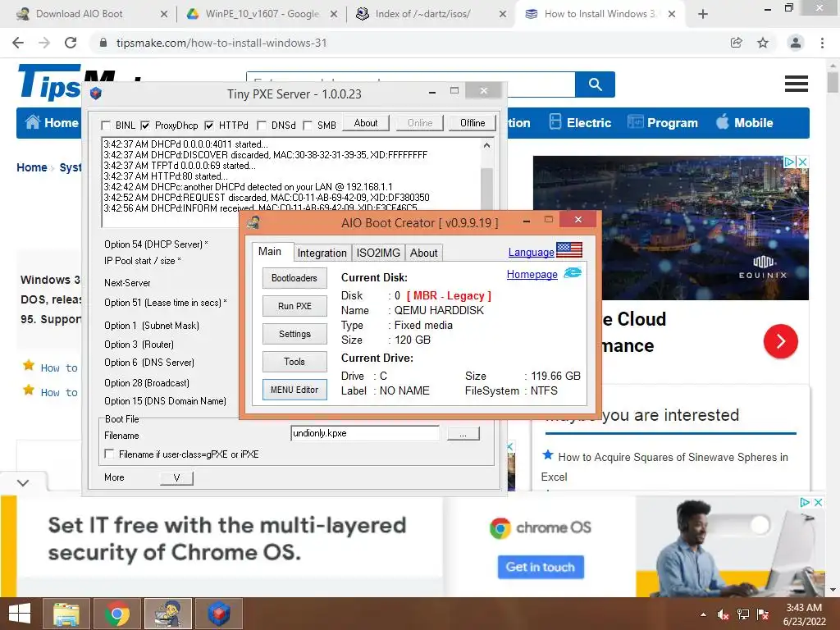The width and height of the screenshot is (840, 630).
Task: Enable the SMB checkbox
Action: click(x=308, y=126)
